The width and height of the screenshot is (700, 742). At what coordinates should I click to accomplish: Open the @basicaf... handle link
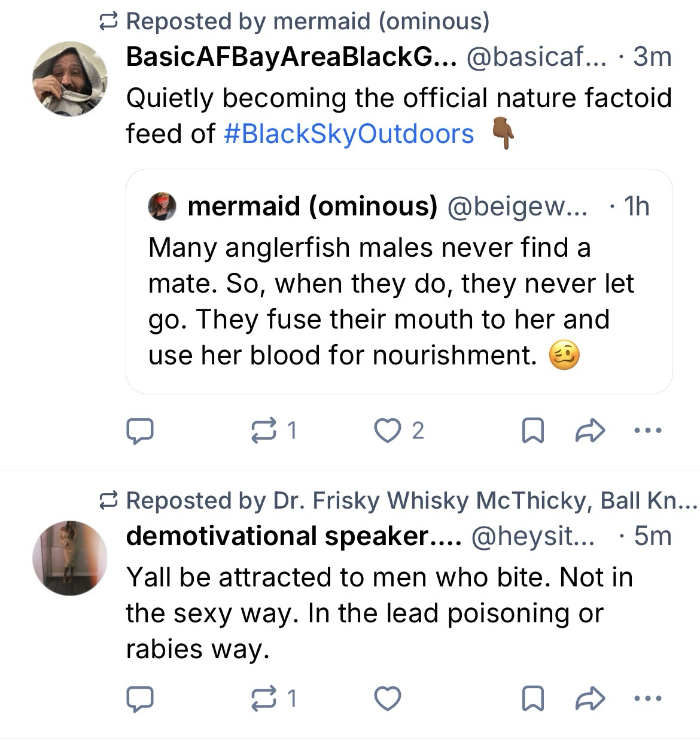click(x=535, y=57)
